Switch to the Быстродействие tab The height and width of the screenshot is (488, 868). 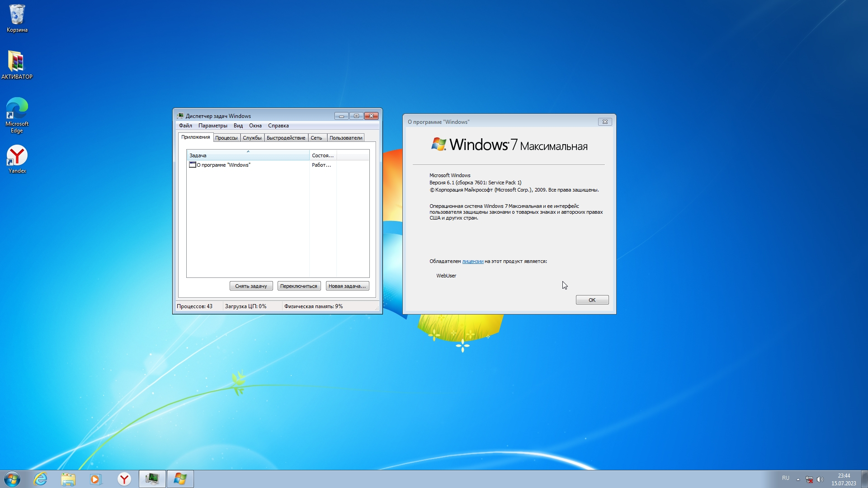[286, 138]
